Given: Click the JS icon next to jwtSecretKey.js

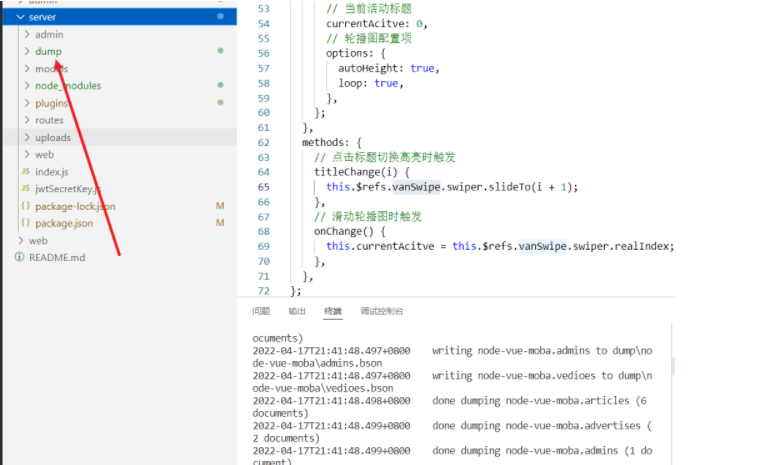Looking at the screenshot, I should point(26,189).
